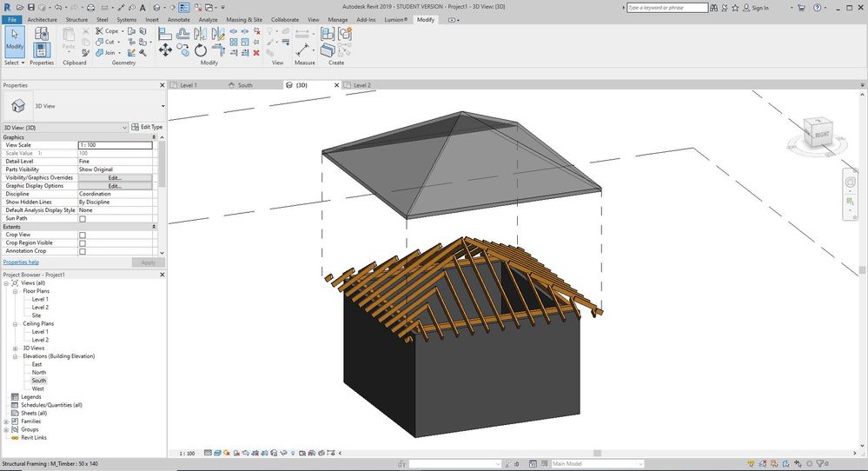This screenshot has width=868, height=471.
Task: Collapse the Floor Plans tree node
Action: [15, 291]
